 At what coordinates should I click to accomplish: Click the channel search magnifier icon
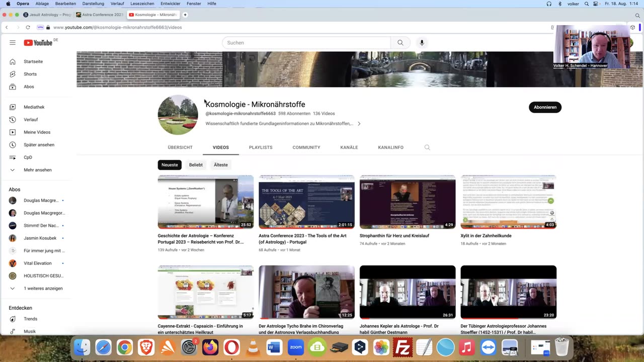427,147
